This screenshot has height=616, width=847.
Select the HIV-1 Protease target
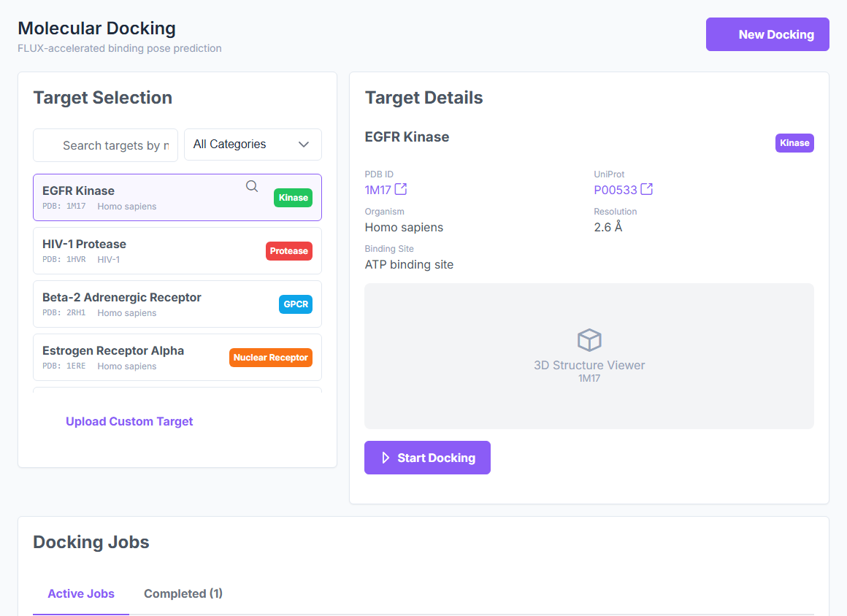pos(177,250)
